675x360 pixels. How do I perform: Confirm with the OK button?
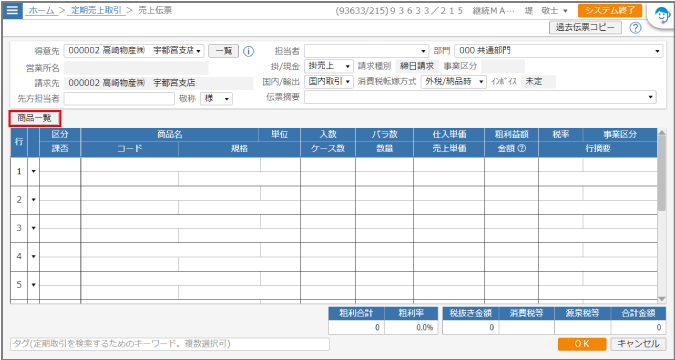[x=582, y=344]
